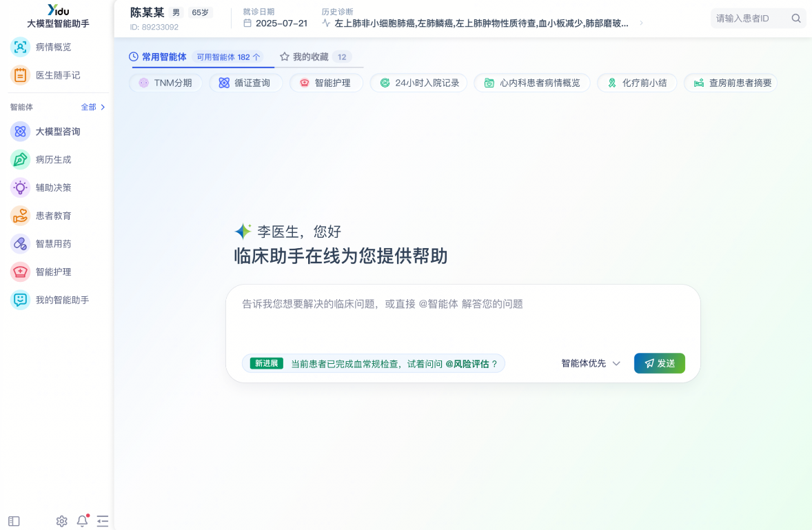This screenshot has height=530, width=812.
Task: Click the 12 favorites count badge
Action: click(x=342, y=57)
